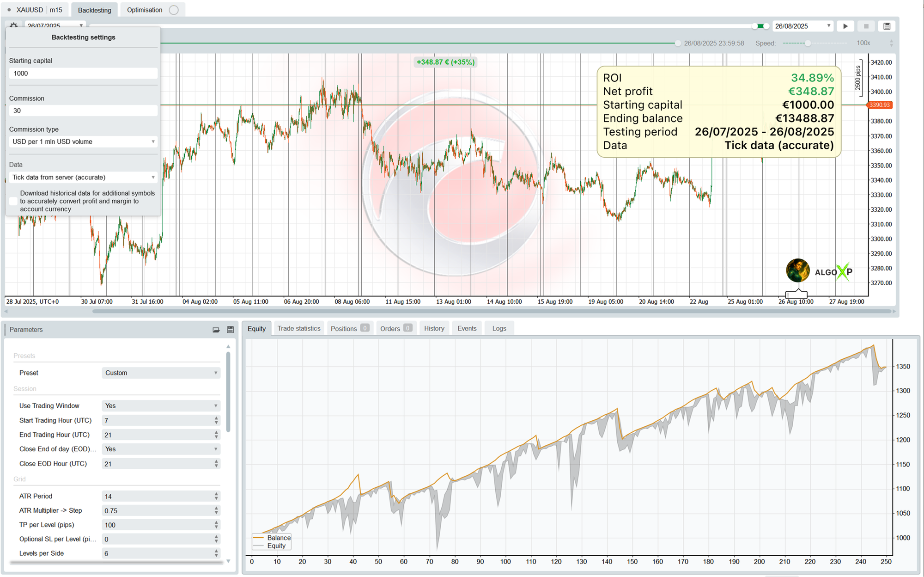The height and width of the screenshot is (577, 924).
Task: Click the ALGO XP avatar logo
Action: [797, 270]
